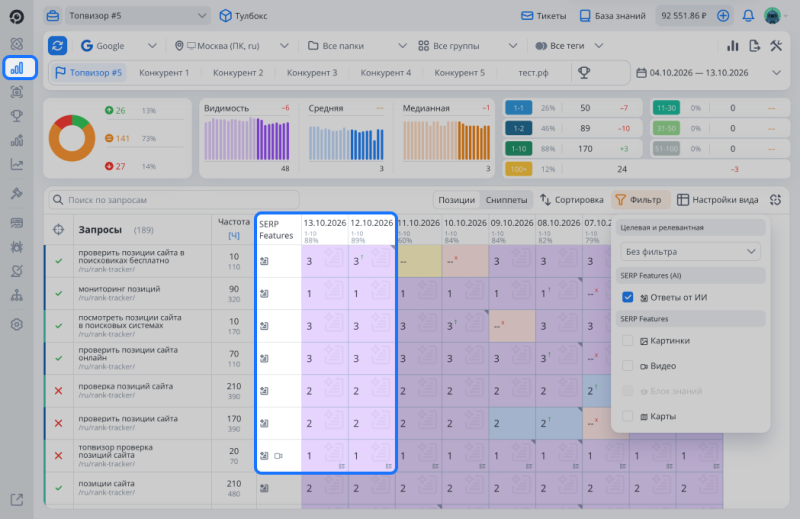The image size is (800, 519).
Task: Click the target crosshair icon near Запросы
Action: [x=59, y=230]
